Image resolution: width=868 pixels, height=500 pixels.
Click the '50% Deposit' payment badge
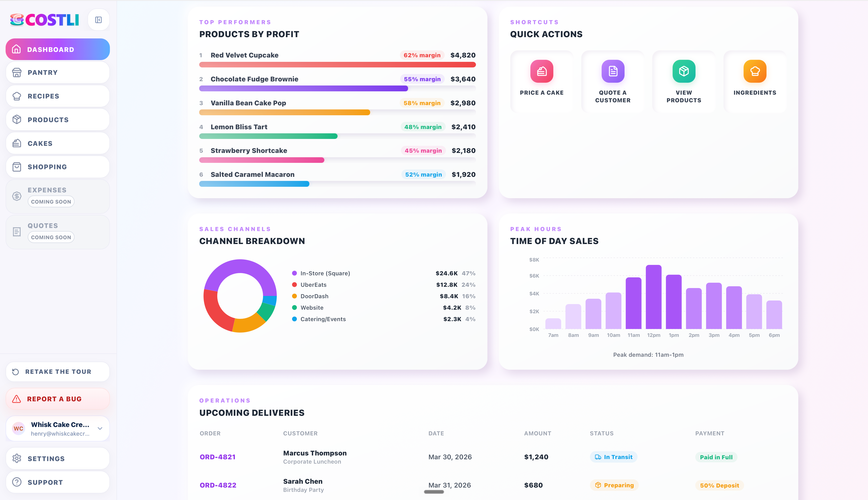719,485
